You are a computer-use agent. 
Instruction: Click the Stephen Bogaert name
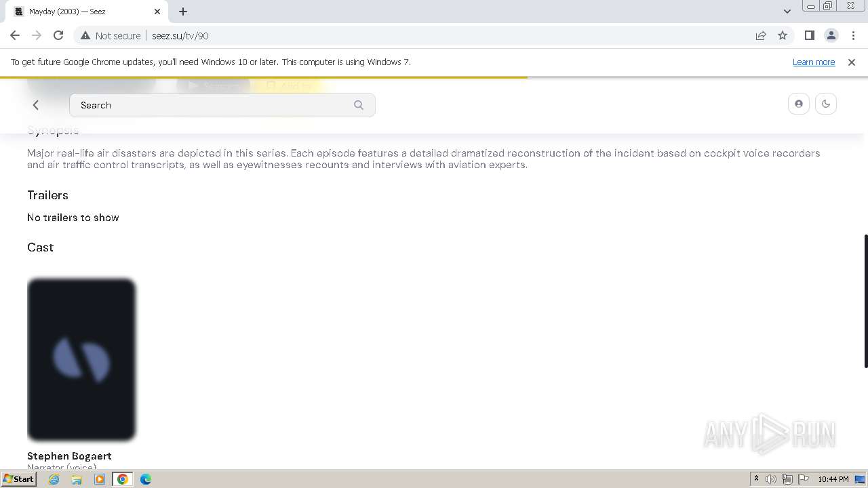[x=69, y=456]
